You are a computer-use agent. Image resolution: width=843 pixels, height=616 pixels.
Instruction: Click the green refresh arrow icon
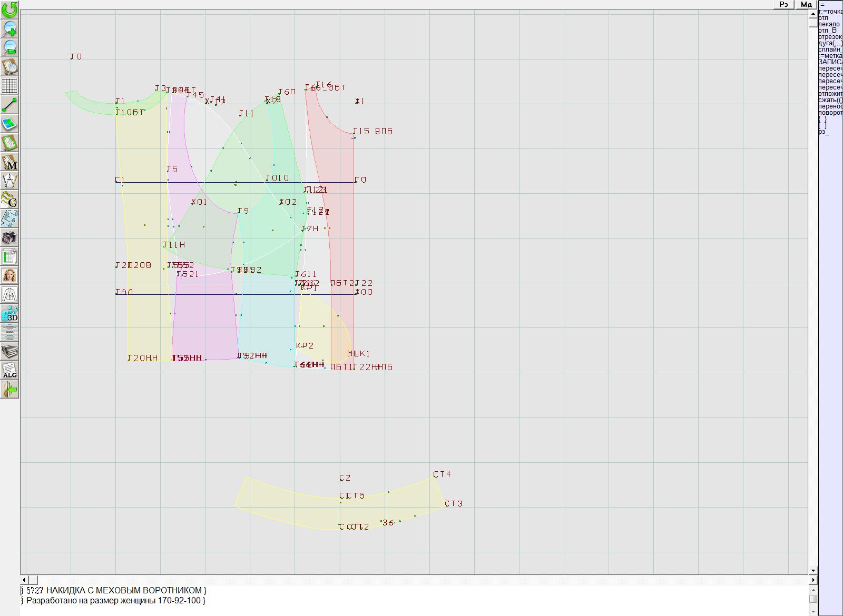click(x=9, y=9)
